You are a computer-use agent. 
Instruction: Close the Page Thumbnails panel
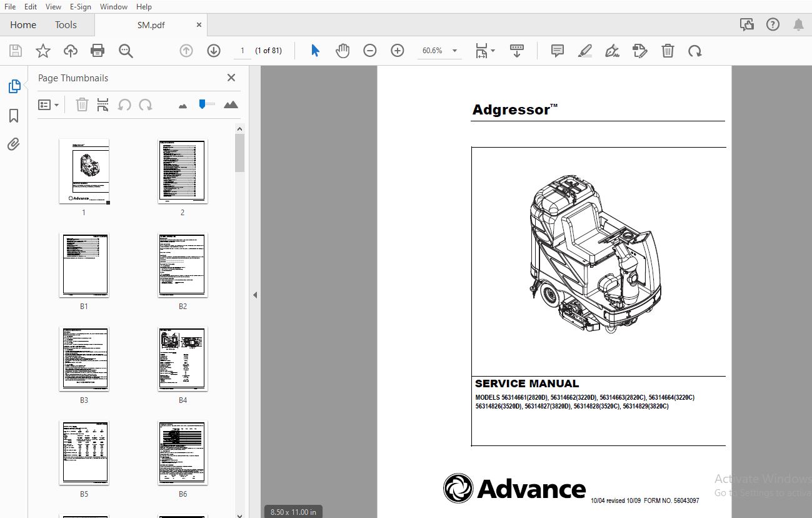[231, 78]
